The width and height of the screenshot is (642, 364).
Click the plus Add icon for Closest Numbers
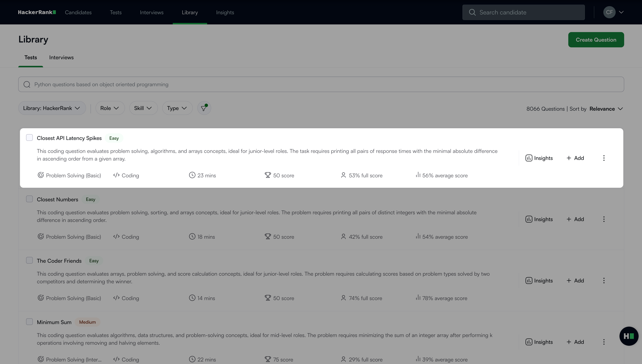click(x=569, y=219)
